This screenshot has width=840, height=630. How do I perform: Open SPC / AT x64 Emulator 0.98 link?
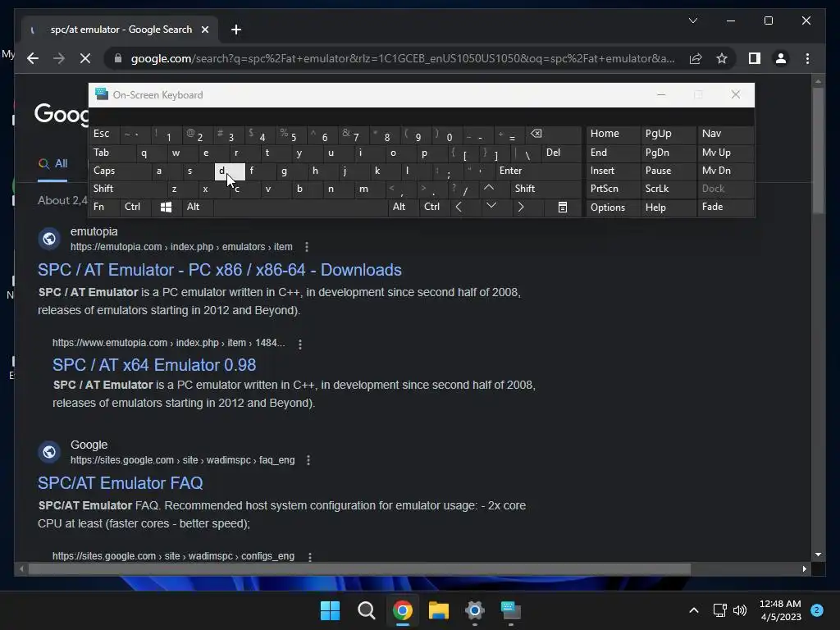coord(154,365)
